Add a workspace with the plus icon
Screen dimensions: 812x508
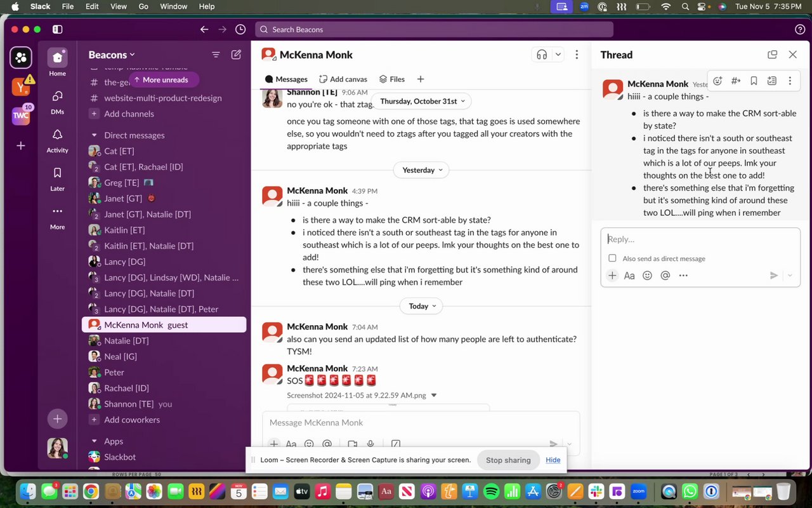tap(21, 146)
